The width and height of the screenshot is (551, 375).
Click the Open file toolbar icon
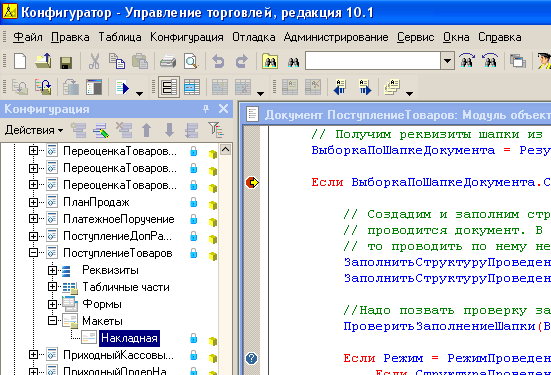pos(43,62)
